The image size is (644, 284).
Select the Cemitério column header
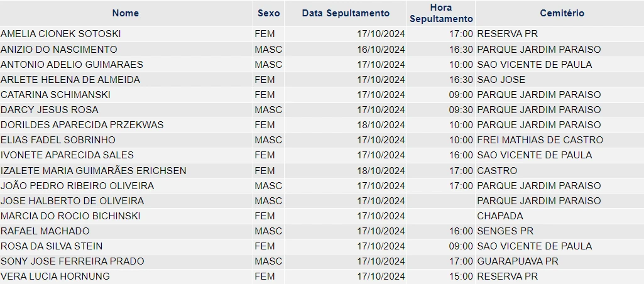click(x=562, y=13)
